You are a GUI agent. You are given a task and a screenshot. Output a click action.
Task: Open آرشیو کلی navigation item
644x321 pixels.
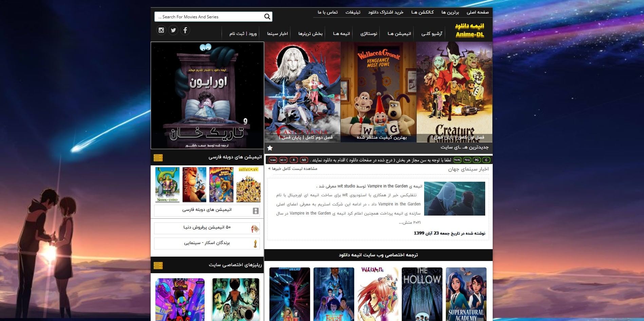coord(432,34)
